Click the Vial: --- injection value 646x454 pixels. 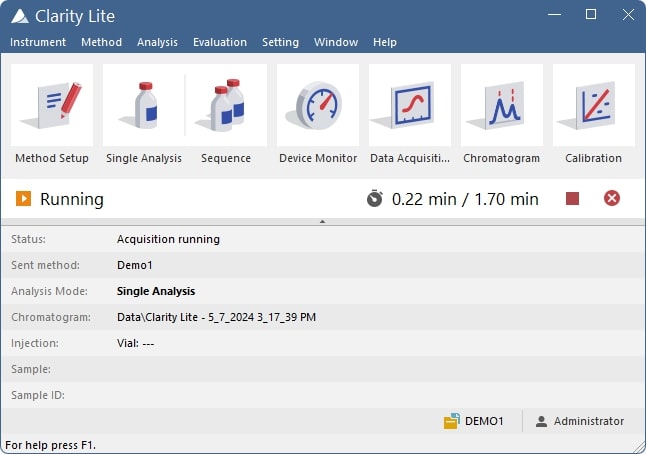pyautogui.click(x=136, y=343)
